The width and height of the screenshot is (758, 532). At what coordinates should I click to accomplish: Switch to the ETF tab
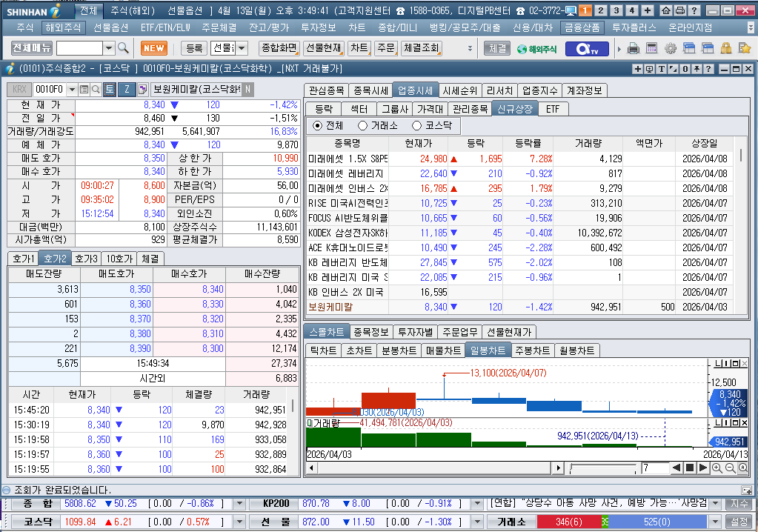click(x=553, y=109)
